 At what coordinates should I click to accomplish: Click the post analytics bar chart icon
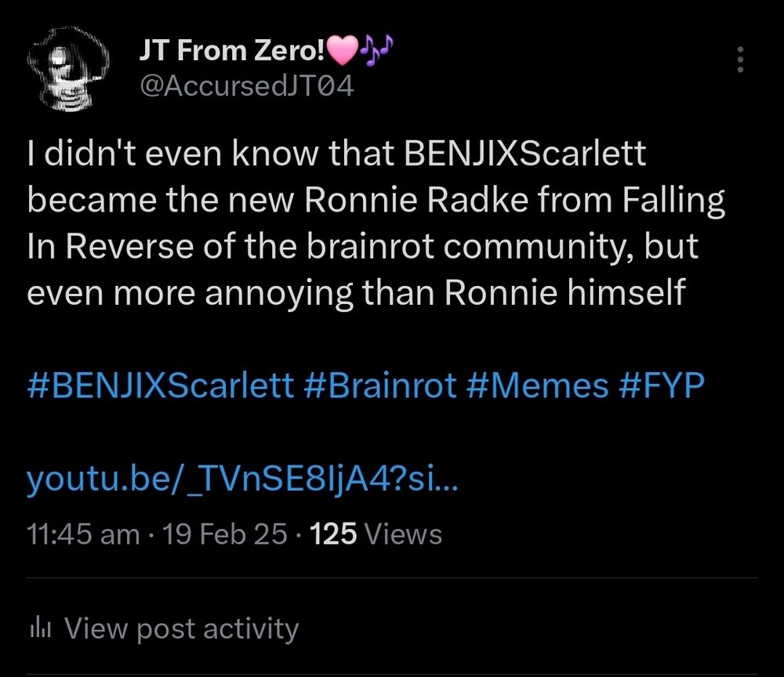click(38, 628)
